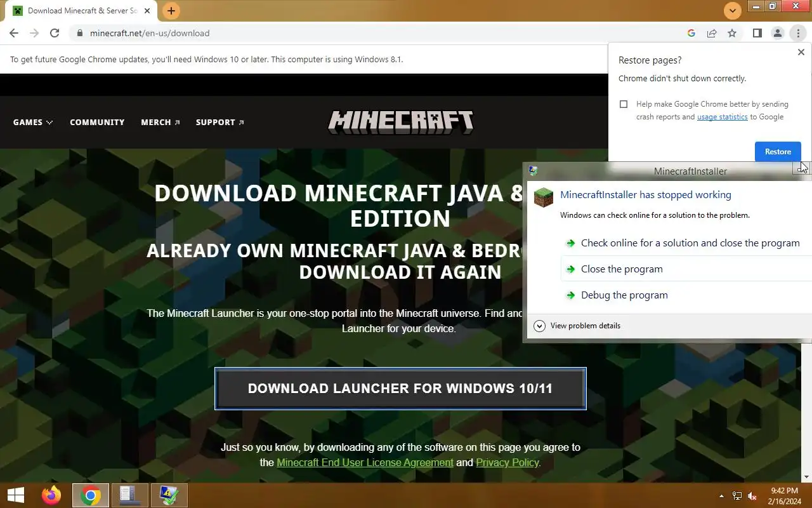Click the Minecraft logo

click(400, 122)
